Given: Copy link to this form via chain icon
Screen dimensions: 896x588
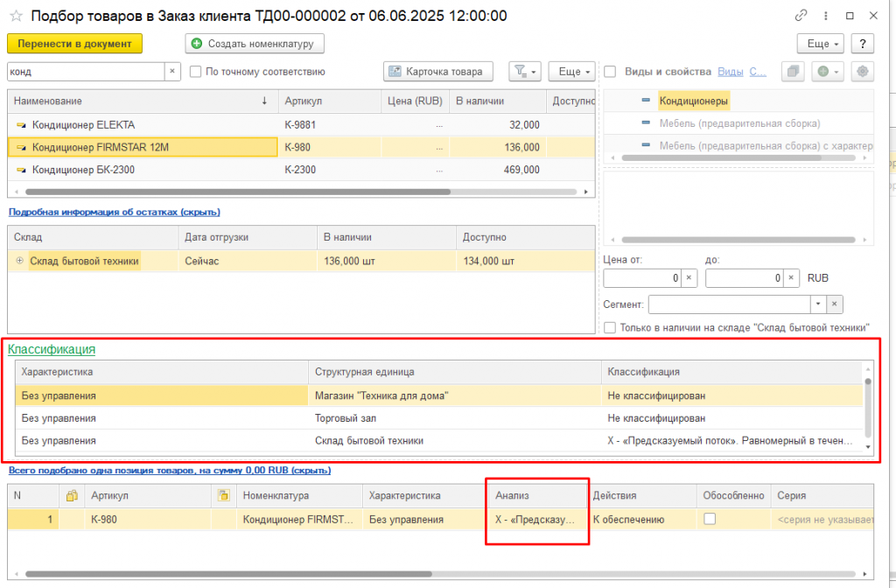Looking at the screenshot, I should (801, 16).
